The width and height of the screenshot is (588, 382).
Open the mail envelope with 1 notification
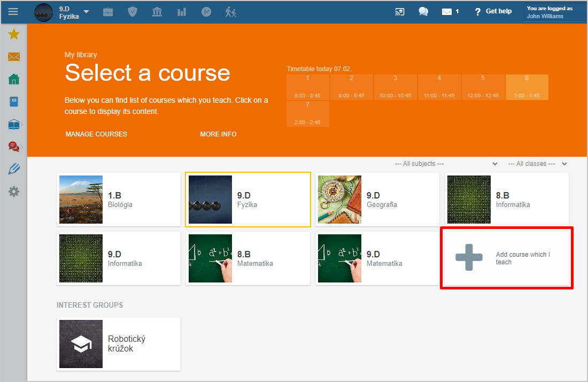click(450, 12)
